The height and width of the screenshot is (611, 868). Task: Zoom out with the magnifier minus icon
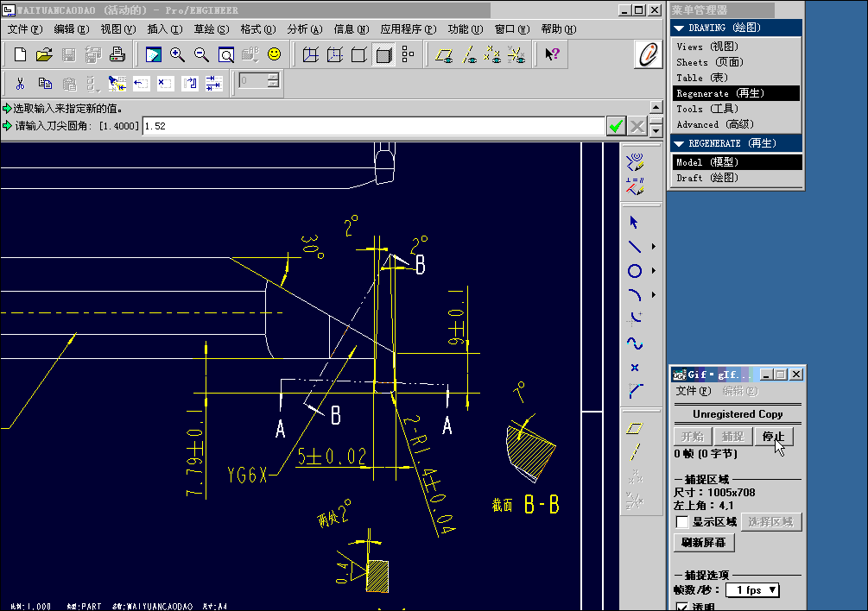click(x=201, y=54)
